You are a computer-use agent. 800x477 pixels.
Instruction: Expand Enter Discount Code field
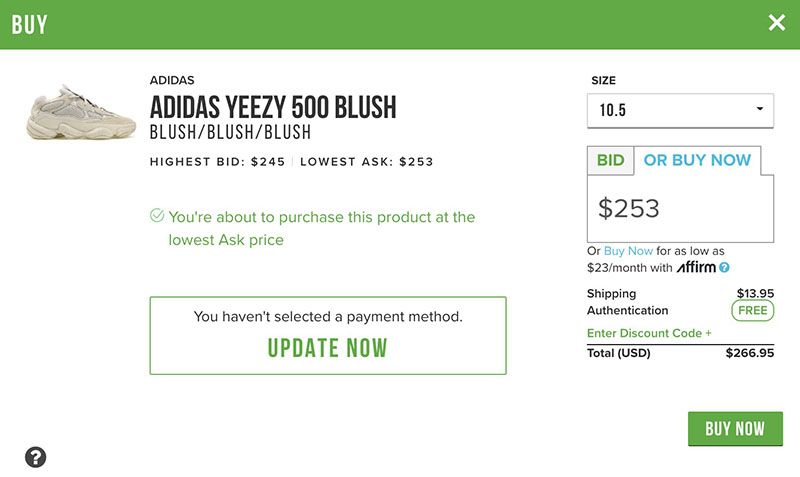pyautogui.click(x=650, y=333)
